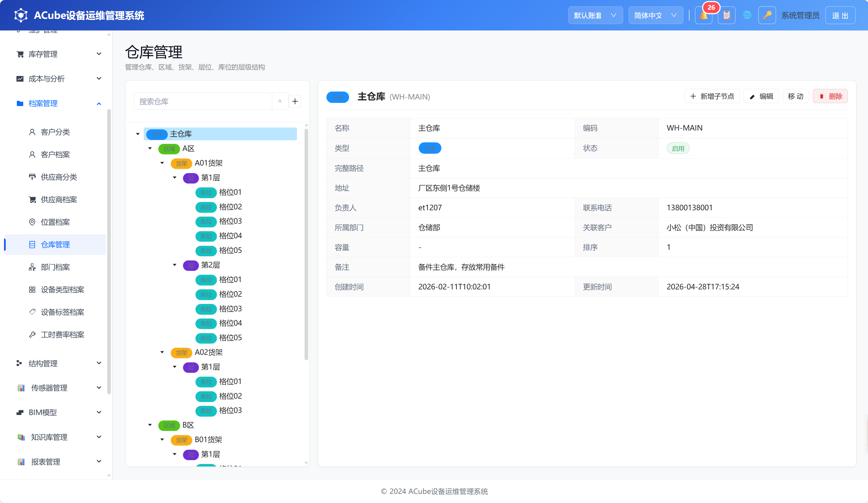Select 仓库管理 in sidebar
The width and height of the screenshot is (868, 503).
tap(55, 245)
